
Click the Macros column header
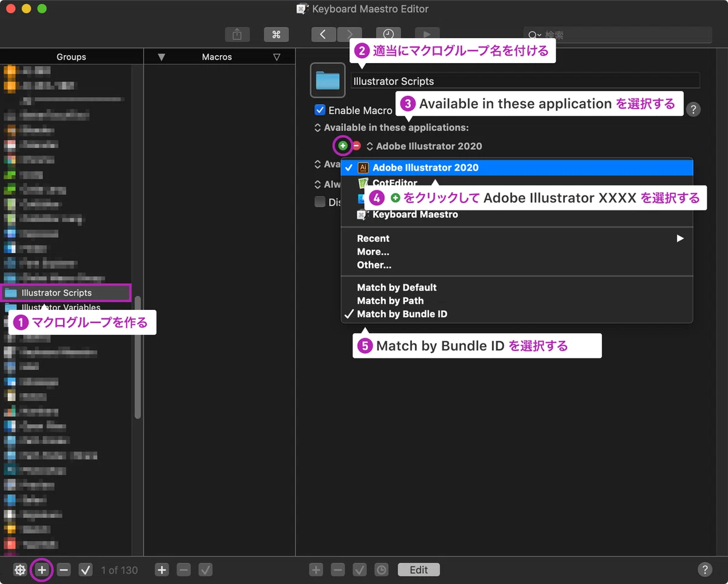tap(217, 56)
